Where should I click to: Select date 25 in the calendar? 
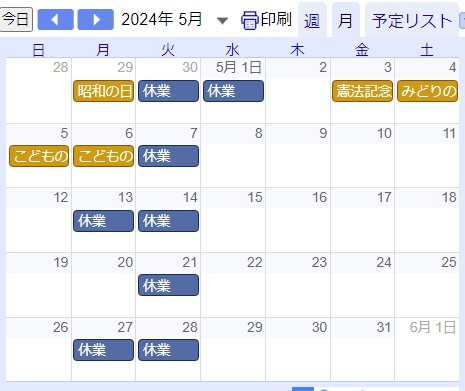[449, 262]
